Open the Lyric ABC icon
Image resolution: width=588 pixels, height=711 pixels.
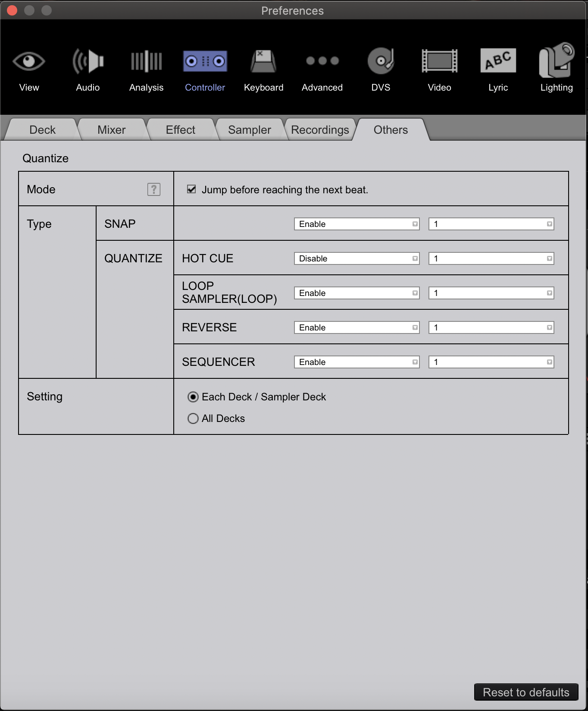(498, 61)
